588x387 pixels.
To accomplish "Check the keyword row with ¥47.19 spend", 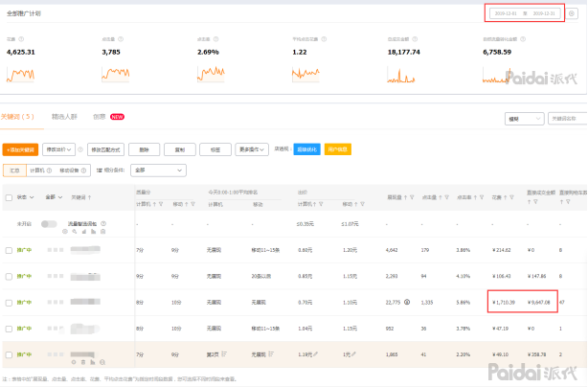I will (9, 329).
